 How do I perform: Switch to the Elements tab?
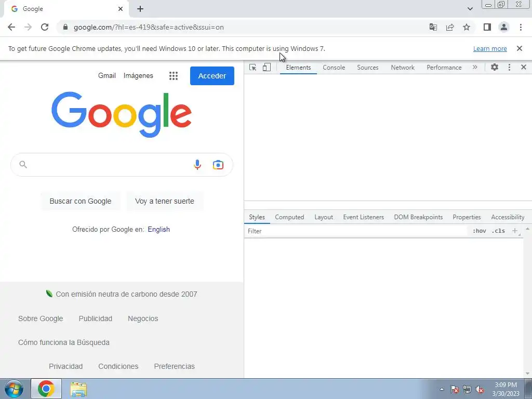[298, 67]
